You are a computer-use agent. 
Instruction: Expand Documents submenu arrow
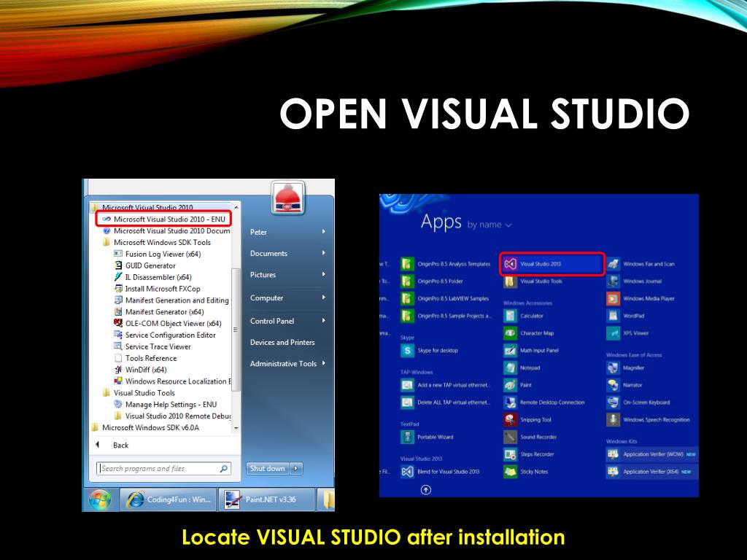[323, 253]
